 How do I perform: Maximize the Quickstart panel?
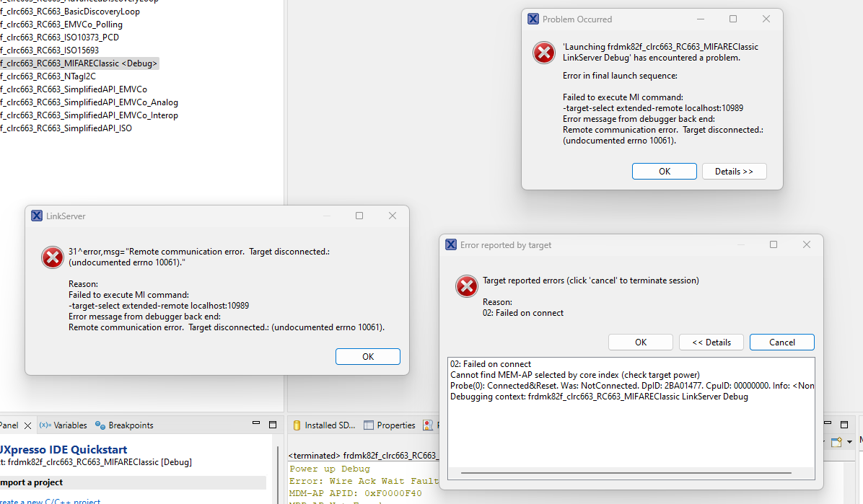[273, 425]
